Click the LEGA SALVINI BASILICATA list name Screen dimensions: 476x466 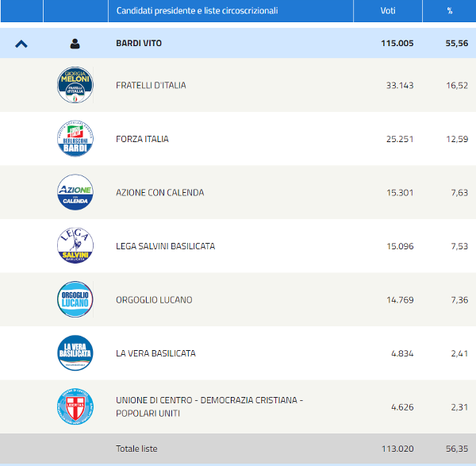coord(165,246)
